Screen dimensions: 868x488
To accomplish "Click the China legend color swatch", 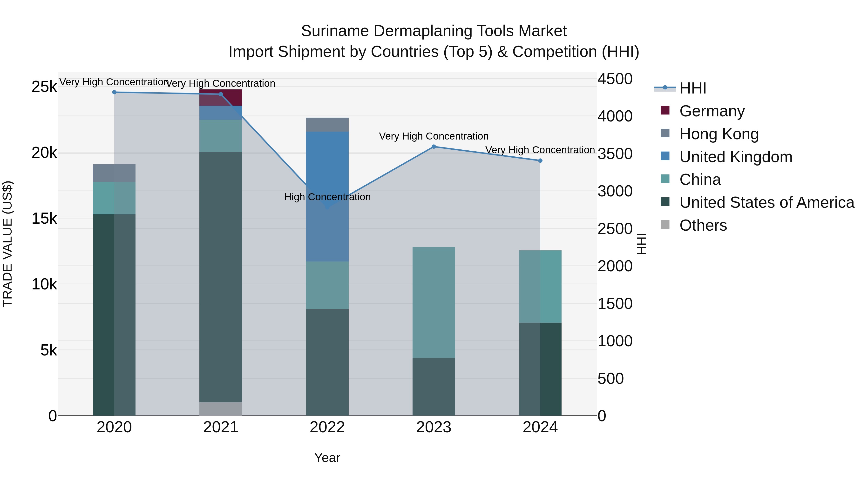I will (x=665, y=179).
